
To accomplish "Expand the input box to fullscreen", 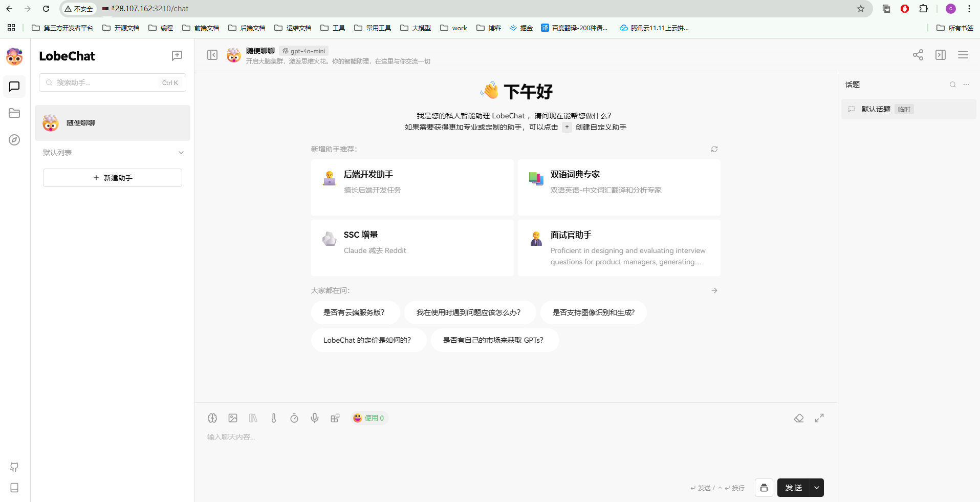I will [819, 418].
